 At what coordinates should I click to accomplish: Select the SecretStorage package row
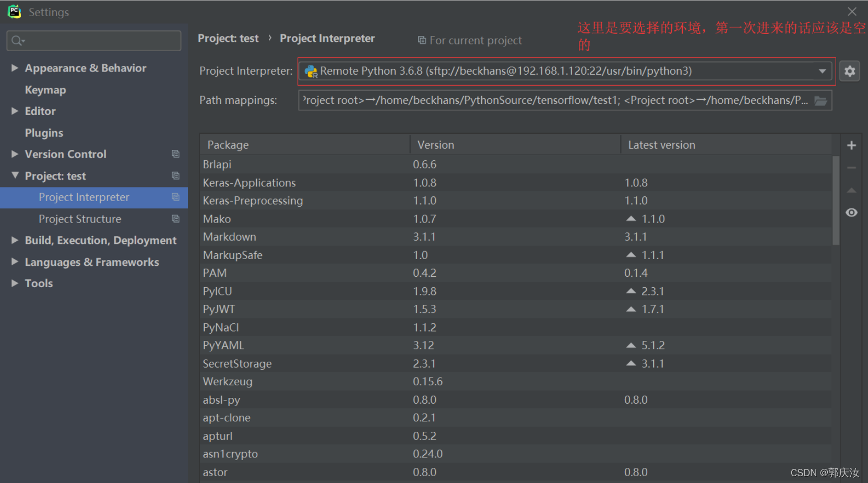click(x=516, y=363)
